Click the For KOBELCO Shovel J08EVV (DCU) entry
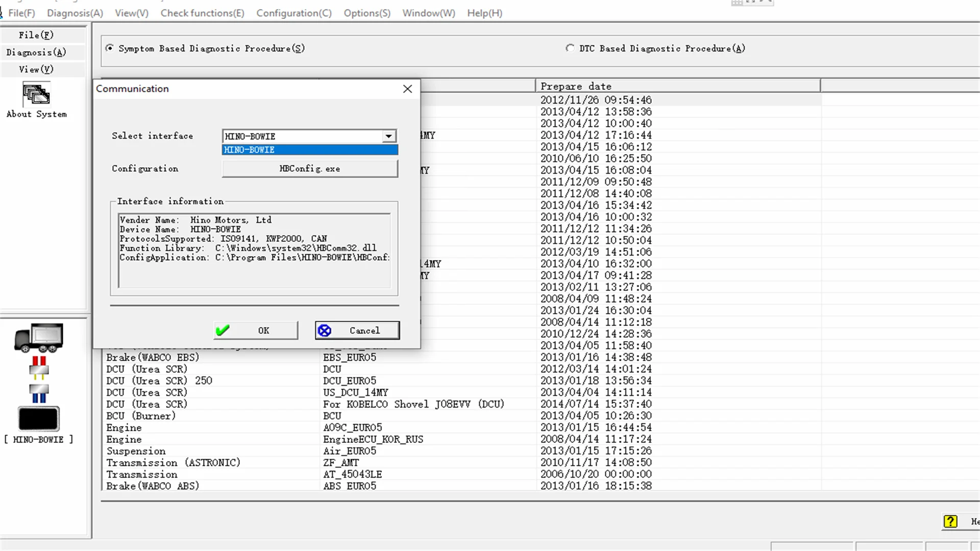The height and width of the screenshot is (551, 980). coord(413,404)
